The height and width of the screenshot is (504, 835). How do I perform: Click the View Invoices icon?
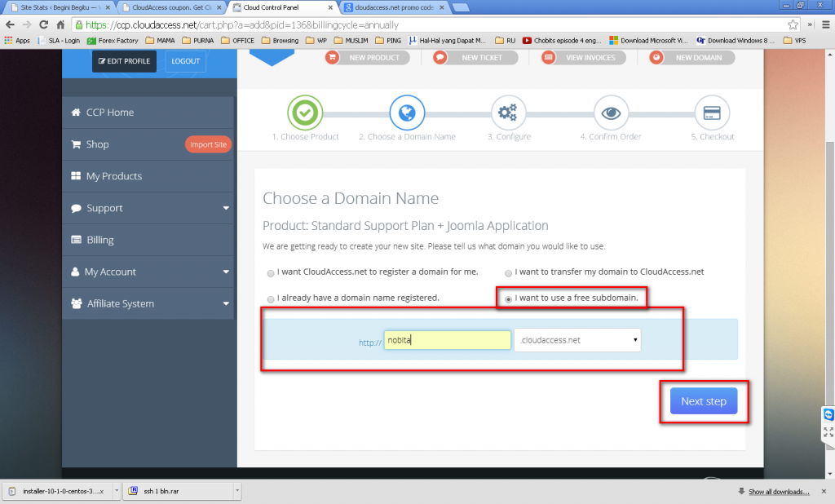coord(549,57)
